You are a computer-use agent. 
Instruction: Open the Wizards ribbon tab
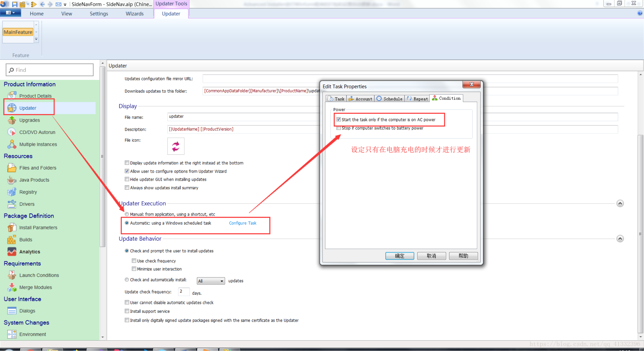point(134,14)
